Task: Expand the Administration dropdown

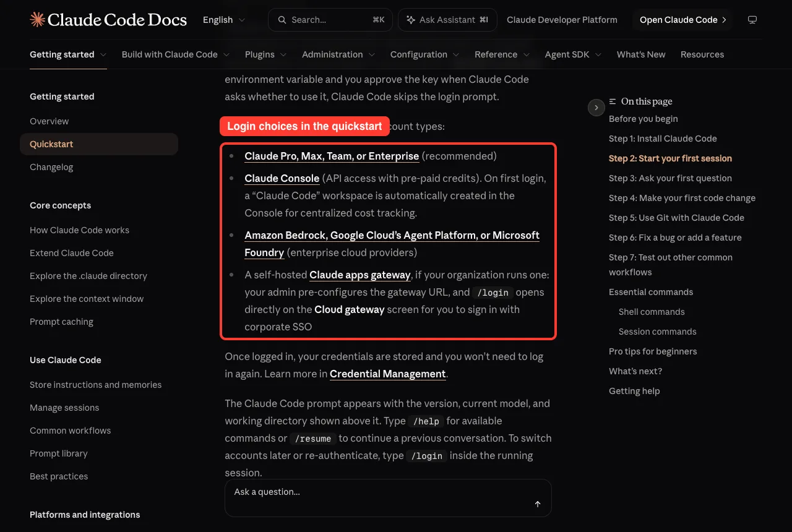Action: click(338, 54)
